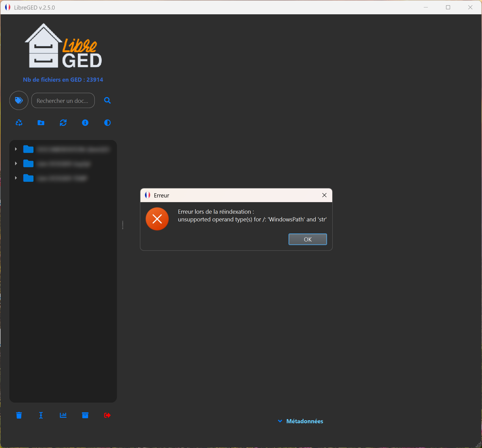Click the Rechercher un doc search field
482x448 pixels.
(63, 101)
